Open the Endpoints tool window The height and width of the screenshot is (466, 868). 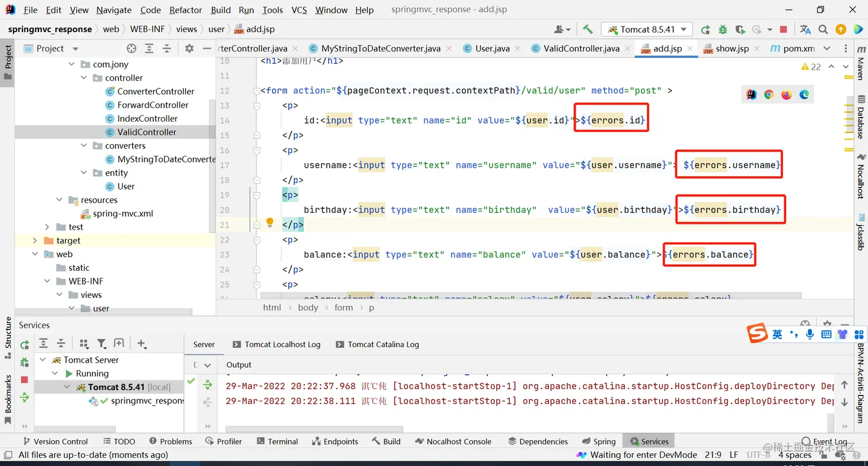[x=335, y=441]
